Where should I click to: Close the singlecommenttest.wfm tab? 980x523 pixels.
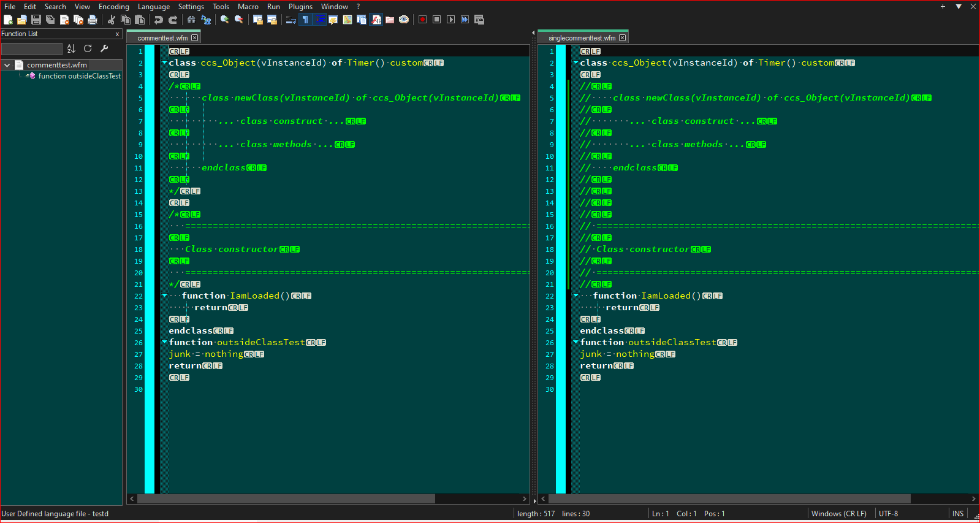click(x=623, y=38)
